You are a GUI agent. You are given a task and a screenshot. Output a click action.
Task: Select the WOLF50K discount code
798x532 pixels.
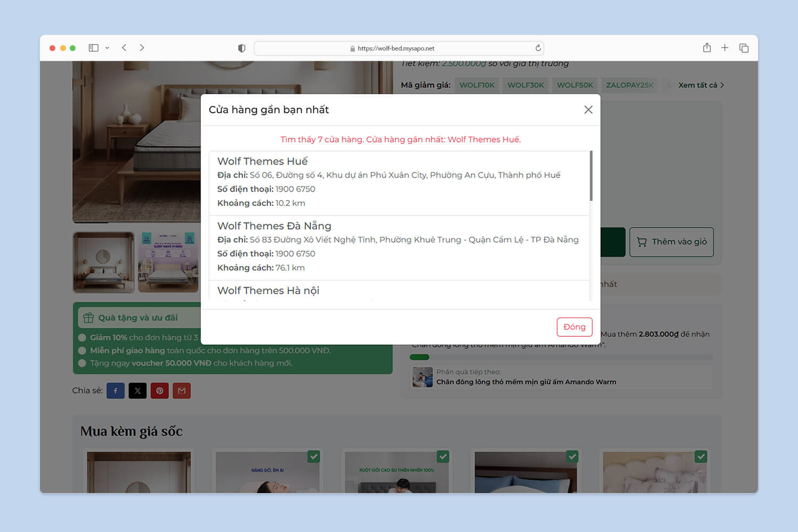tap(575, 85)
